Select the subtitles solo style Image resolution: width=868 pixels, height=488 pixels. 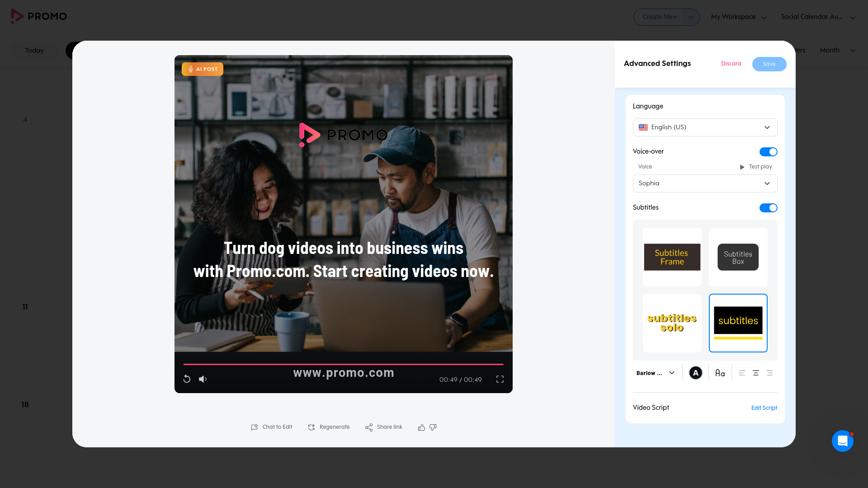[x=672, y=323]
